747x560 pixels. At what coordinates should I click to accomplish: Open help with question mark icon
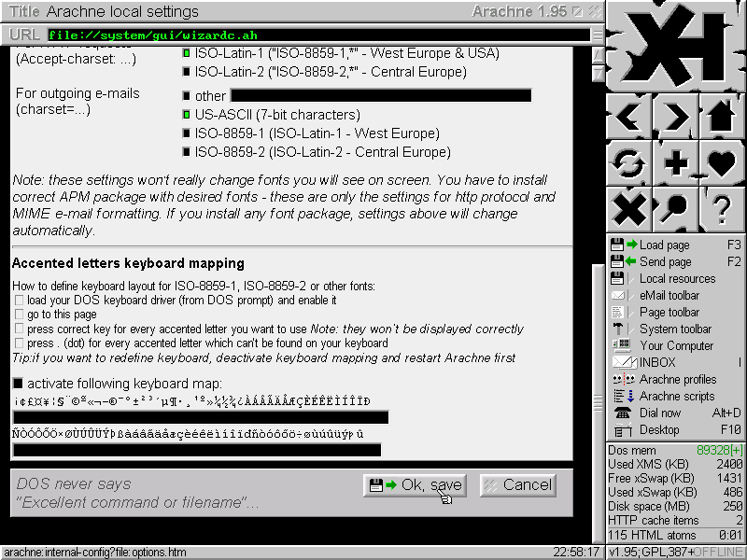[722, 209]
